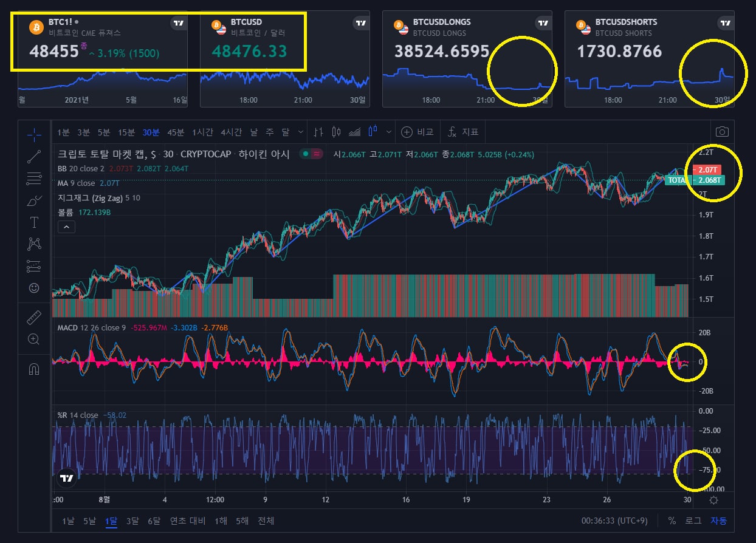Select the crosshair cursor tool

pos(34,134)
